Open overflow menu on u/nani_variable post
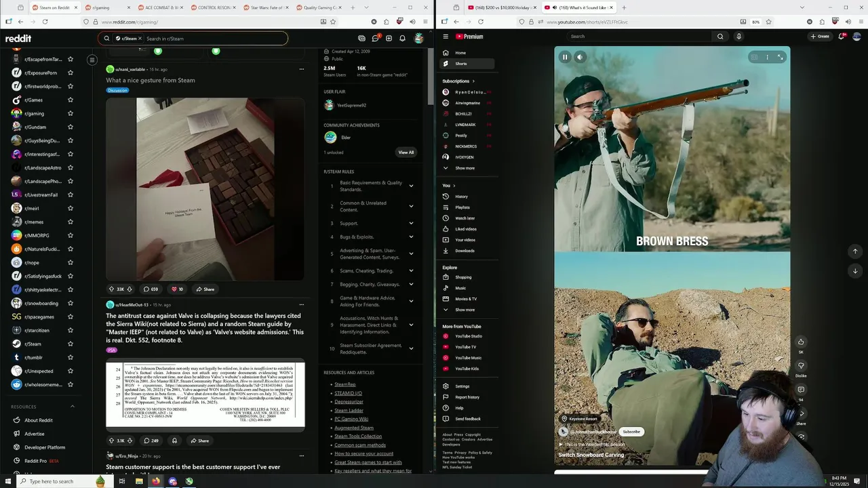This screenshot has width=868, height=488. pyautogui.click(x=302, y=69)
